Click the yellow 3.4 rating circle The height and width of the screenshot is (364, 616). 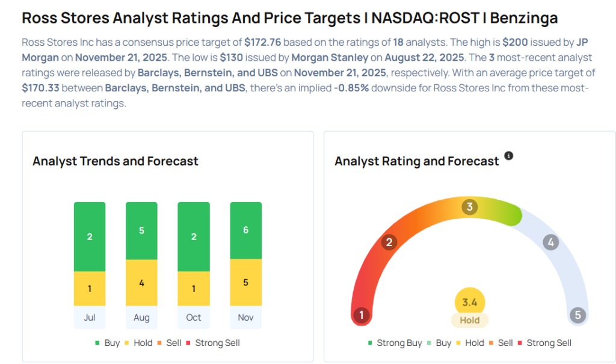click(x=469, y=302)
